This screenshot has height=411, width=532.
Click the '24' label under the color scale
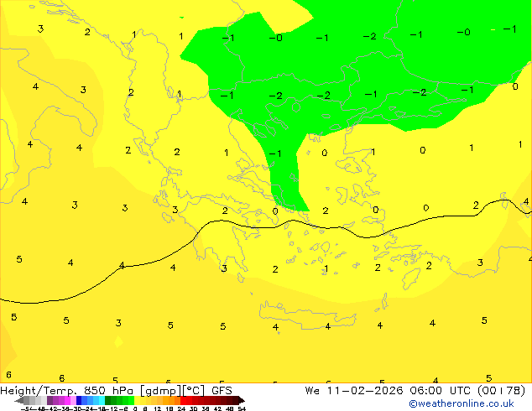[181, 408]
